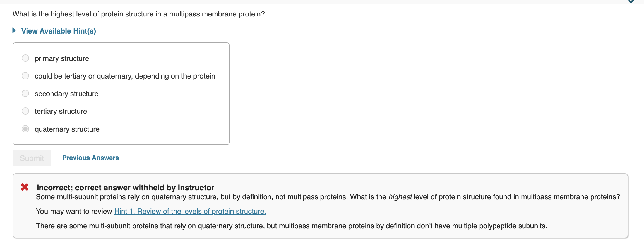Pick the 'could be tertiary or quaternary' option
Image resolution: width=644 pixels, height=249 pixels.
pyautogui.click(x=25, y=75)
